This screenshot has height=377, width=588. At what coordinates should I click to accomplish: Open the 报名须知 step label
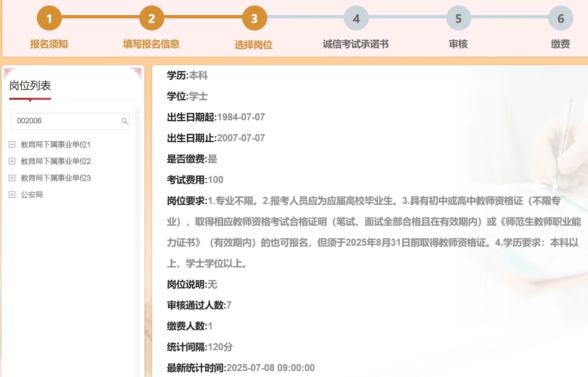coord(49,44)
